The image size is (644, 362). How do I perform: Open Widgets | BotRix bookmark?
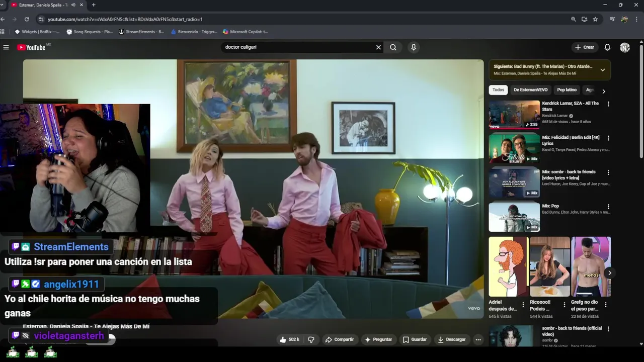[37, 32]
